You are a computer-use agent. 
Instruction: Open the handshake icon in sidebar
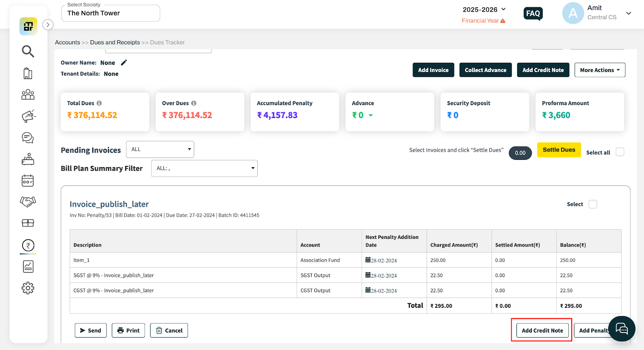[x=28, y=201]
